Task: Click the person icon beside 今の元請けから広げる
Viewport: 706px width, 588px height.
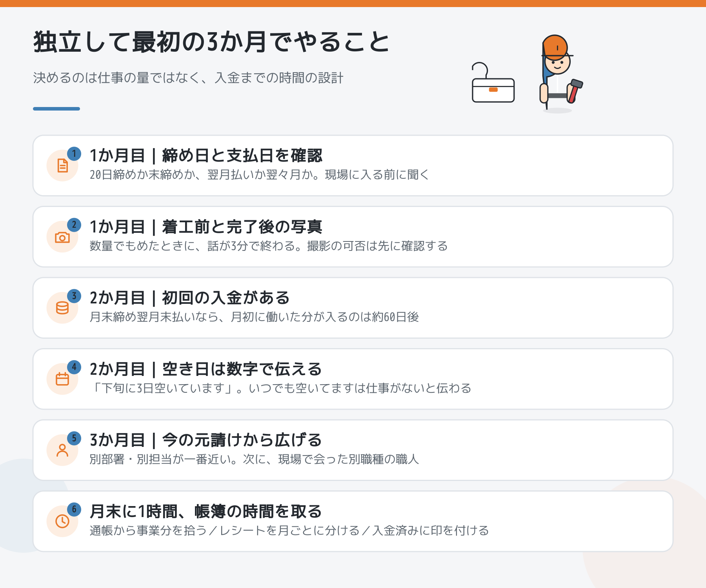Action: [x=62, y=450]
